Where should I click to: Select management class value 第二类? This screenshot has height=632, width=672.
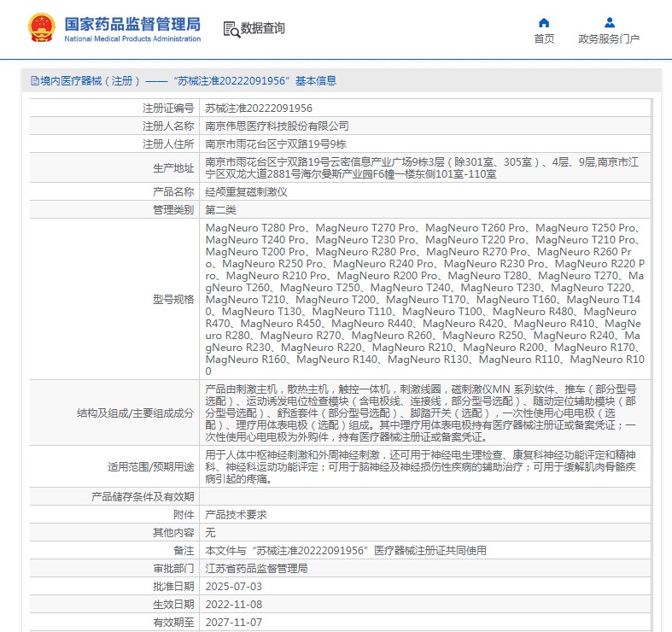point(220,209)
